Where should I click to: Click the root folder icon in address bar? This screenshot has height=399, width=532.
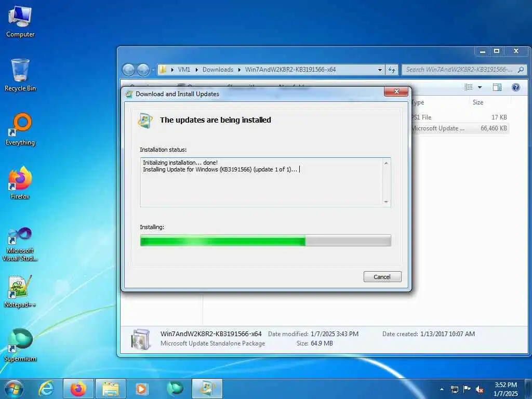pos(163,70)
